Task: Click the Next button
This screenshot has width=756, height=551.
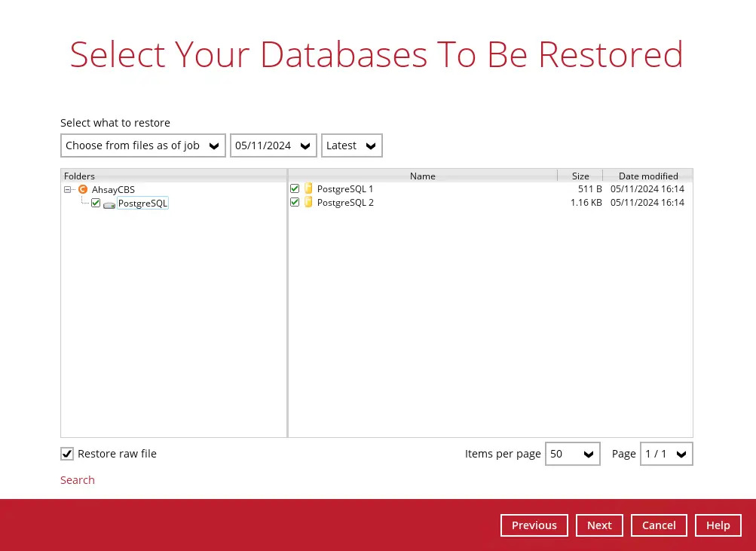Action: (x=599, y=525)
